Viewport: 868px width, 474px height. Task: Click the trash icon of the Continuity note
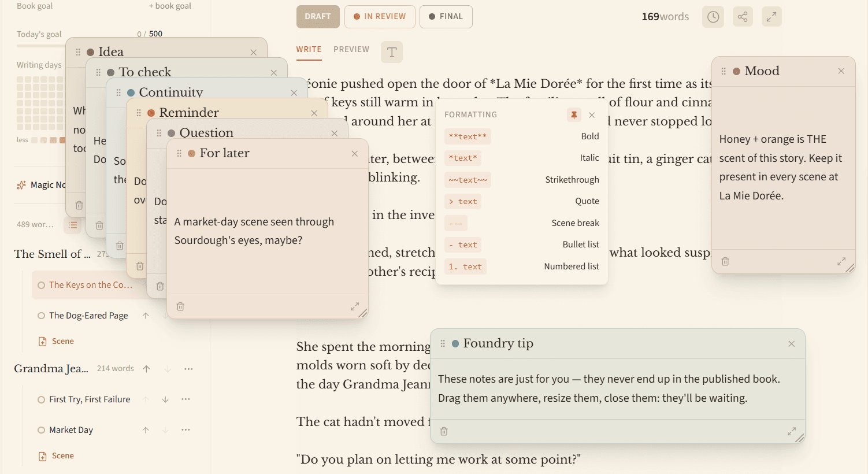coord(120,246)
